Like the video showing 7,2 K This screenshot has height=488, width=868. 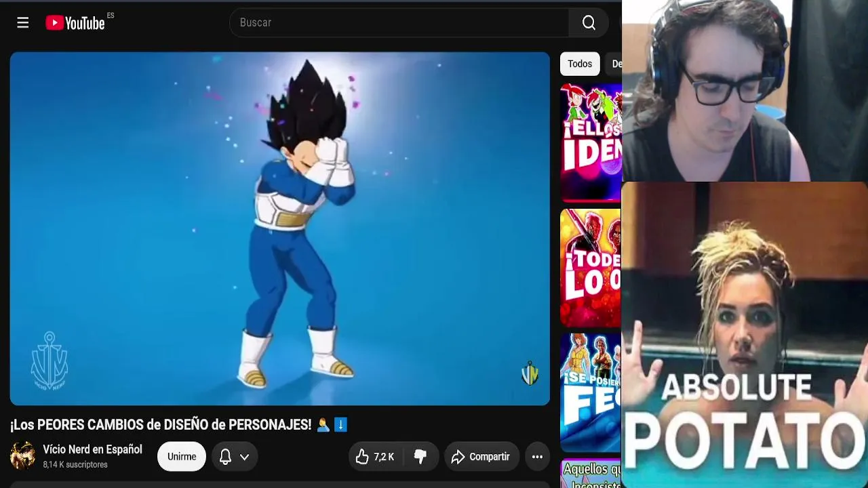tap(375, 456)
